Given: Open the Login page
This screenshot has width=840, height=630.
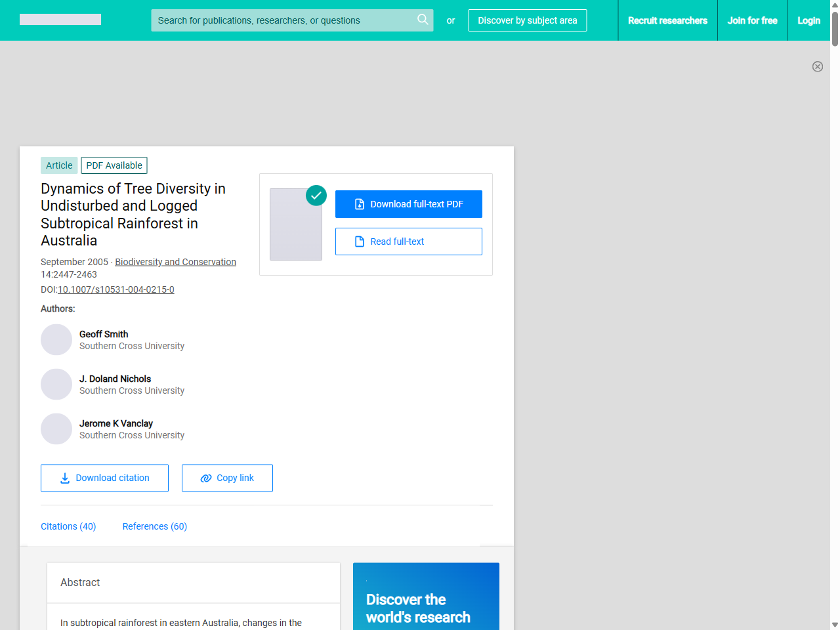Looking at the screenshot, I should click(x=808, y=20).
